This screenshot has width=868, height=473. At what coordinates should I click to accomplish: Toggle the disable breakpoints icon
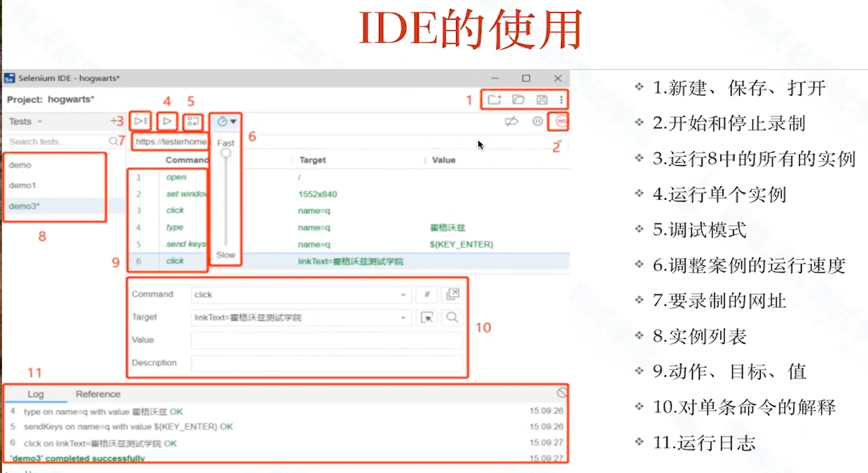pos(511,121)
